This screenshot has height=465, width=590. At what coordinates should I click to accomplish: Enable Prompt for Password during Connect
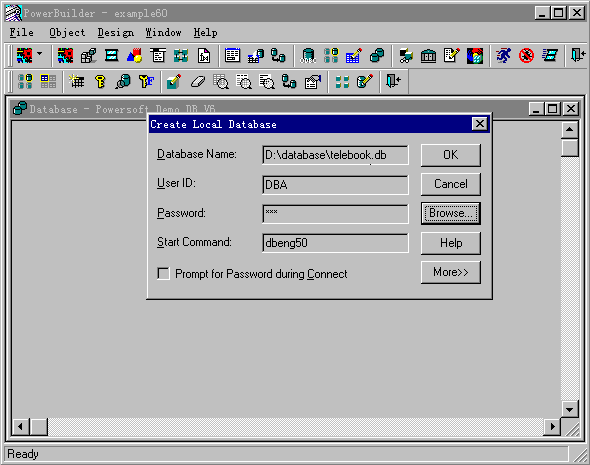pos(163,274)
